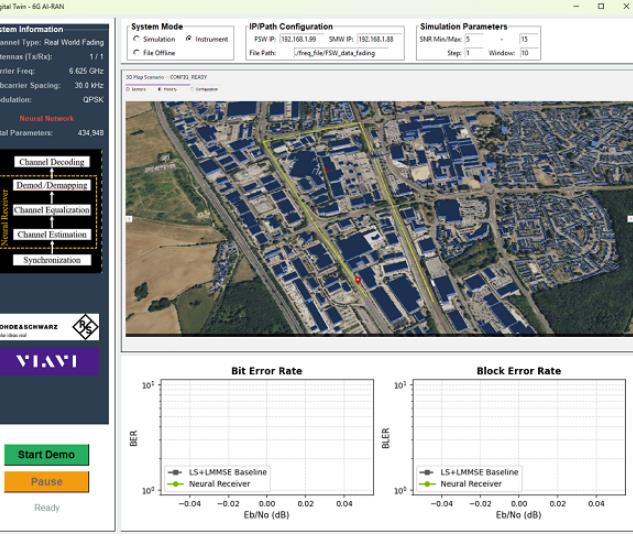Click the SNR maximum value field

point(528,39)
